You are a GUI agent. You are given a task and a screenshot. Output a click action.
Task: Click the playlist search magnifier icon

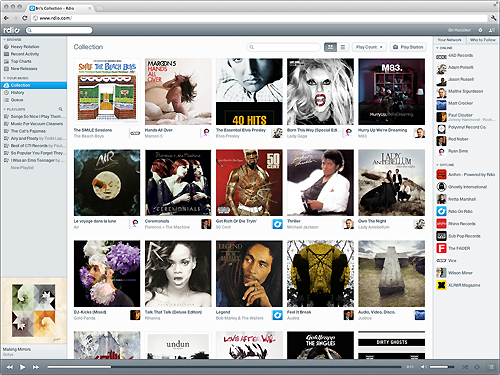pos(61,109)
